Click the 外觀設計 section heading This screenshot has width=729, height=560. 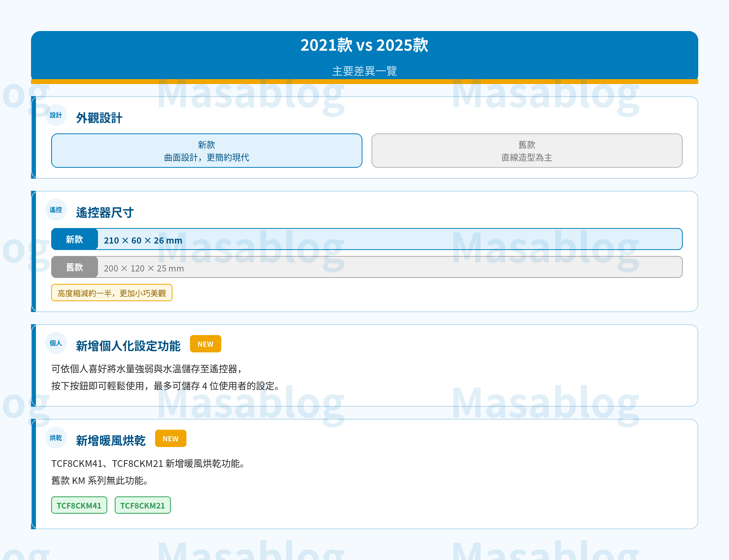tap(99, 118)
